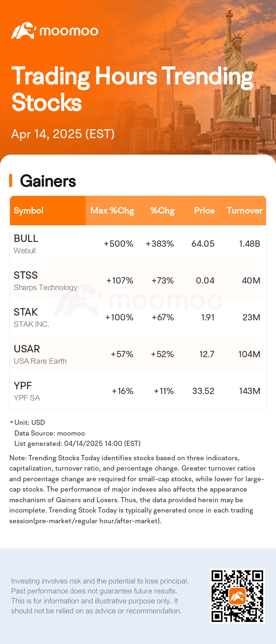Open the BULL Webull stock row

pos(138,244)
